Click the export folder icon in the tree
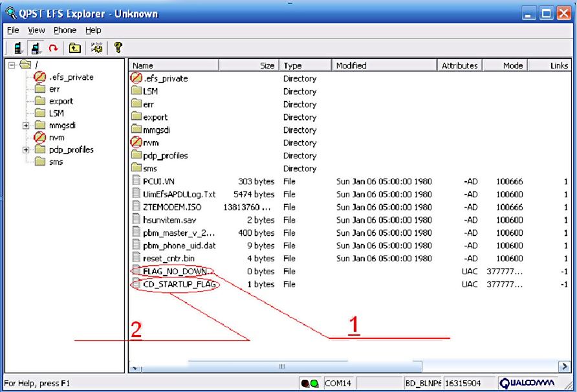 click(x=39, y=101)
